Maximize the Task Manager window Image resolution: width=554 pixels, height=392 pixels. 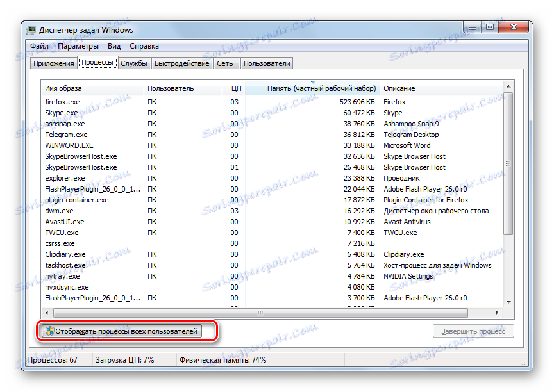coord(490,27)
